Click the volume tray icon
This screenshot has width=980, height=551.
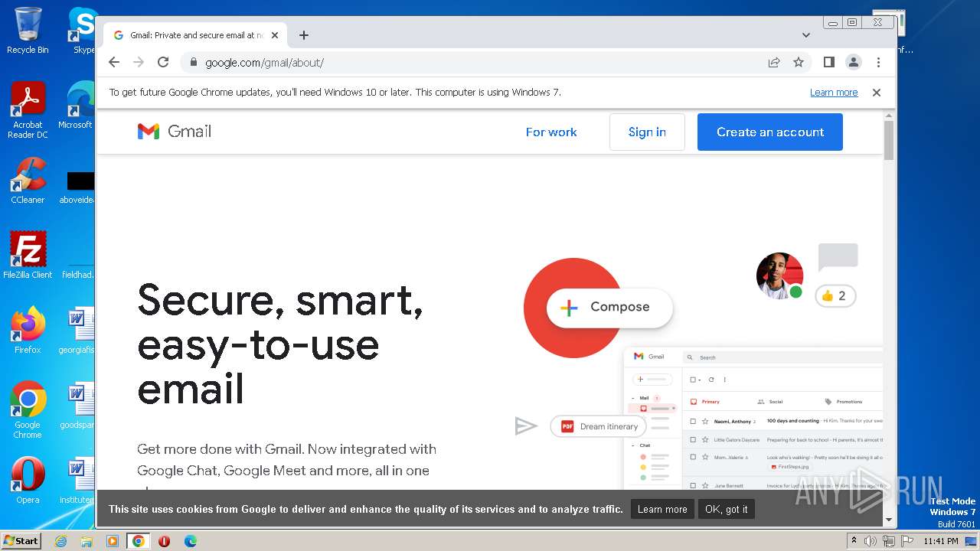[x=871, y=541]
